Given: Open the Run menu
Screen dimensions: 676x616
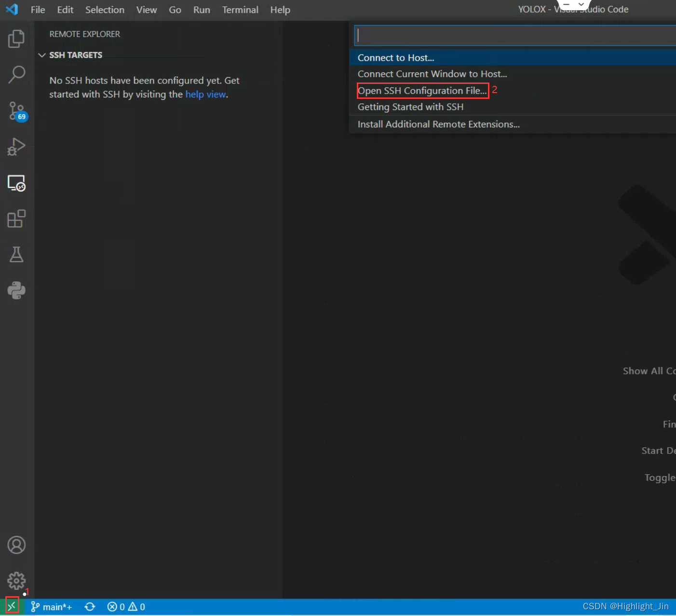Looking at the screenshot, I should point(202,10).
